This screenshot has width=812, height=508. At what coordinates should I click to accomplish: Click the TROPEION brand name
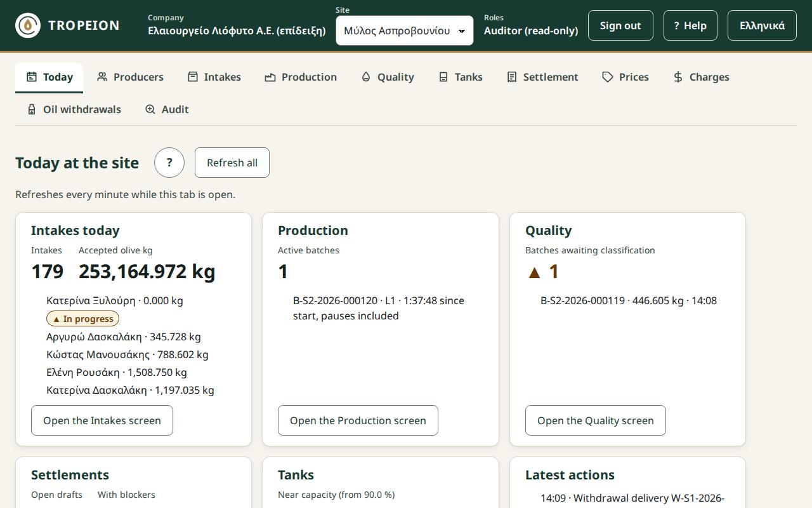point(84,25)
